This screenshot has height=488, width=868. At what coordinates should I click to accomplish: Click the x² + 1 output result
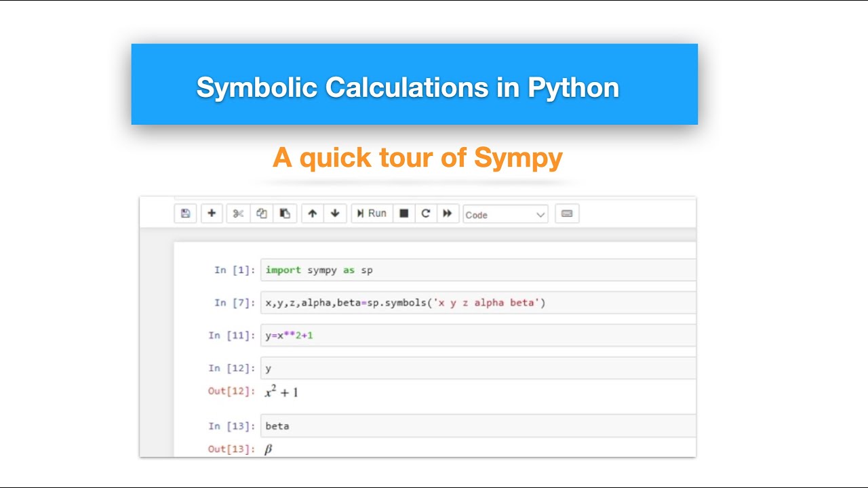coord(281,392)
